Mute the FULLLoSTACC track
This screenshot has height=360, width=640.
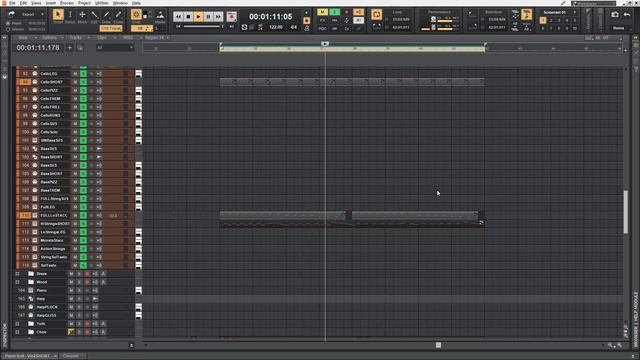[75, 216]
